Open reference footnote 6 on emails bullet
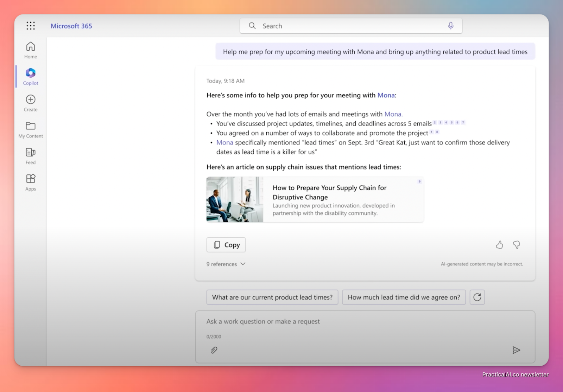Screen dimensions: 563x392 click(x=457, y=122)
